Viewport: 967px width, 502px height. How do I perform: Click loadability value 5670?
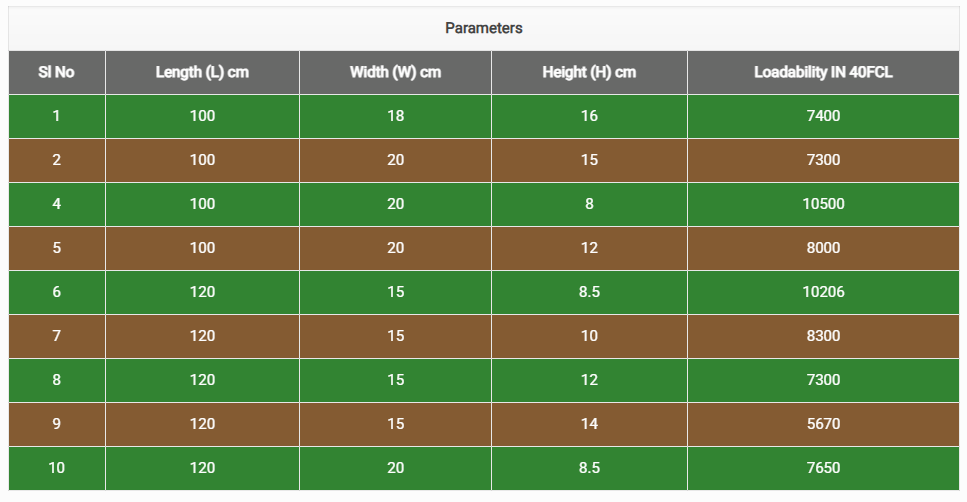822,424
